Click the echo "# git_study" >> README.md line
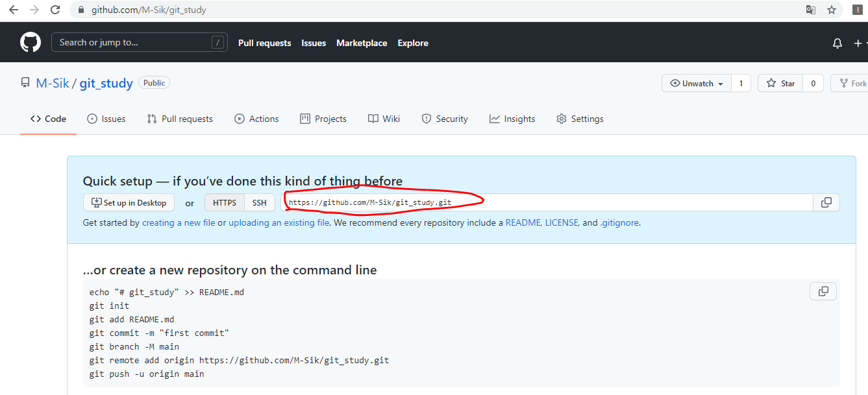Screen dimensions: 868x395 pyautogui.click(x=167, y=292)
